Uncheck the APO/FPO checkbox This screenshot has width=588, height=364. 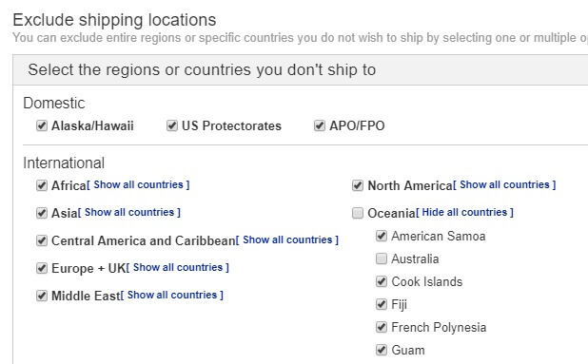(x=319, y=125)
